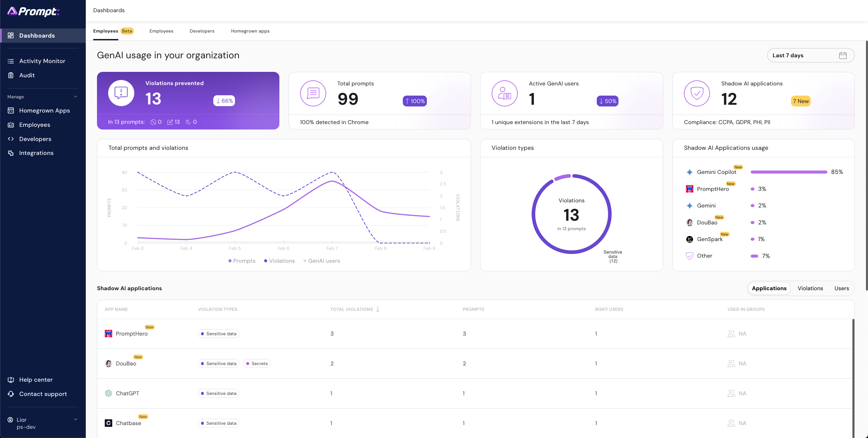The image size is (868, 438).
Task: Expand the Lior ps-dev account menu
Action: pyautogui.click(x=76, y=419)
